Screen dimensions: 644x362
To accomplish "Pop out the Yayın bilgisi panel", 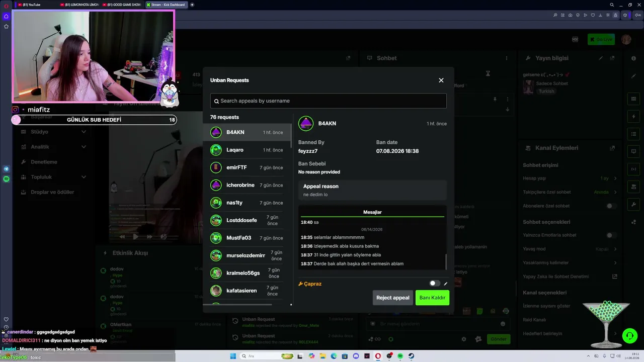I will pyautogui.click(x=612, y=58).
